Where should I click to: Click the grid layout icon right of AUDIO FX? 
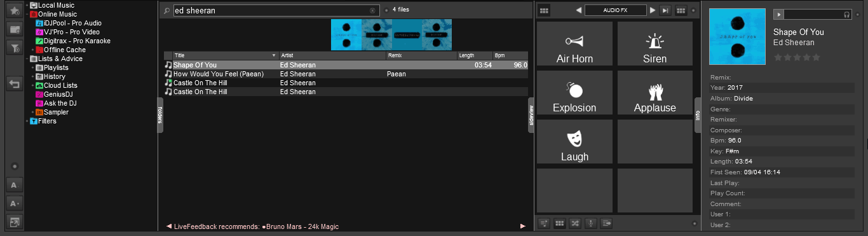pyautogui.click(x=681, y=10)
